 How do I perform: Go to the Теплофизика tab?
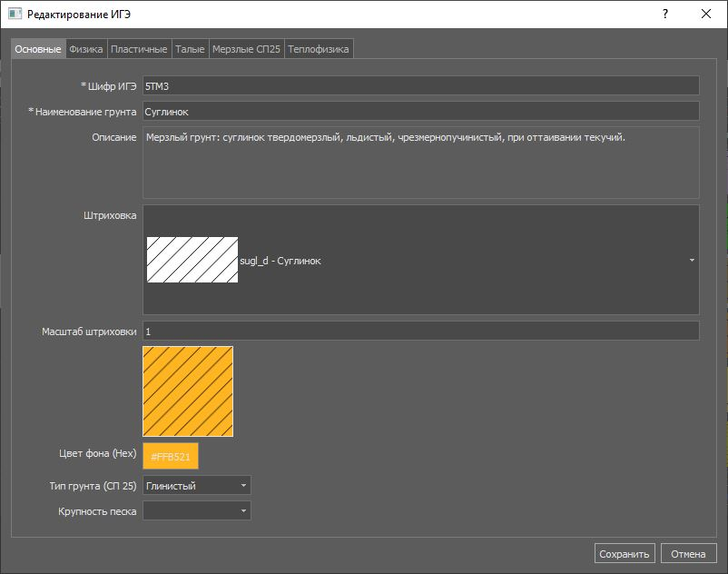click(x=319, y=49)
